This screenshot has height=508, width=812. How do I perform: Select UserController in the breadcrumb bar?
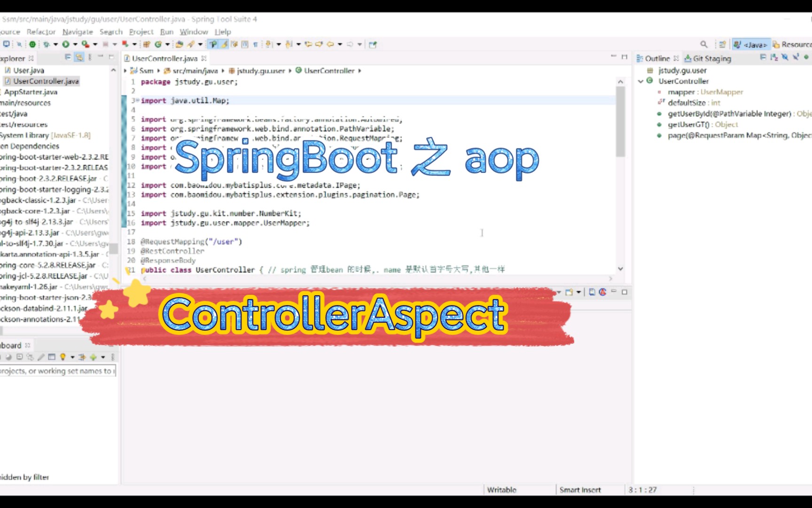[x=330, y=71]
